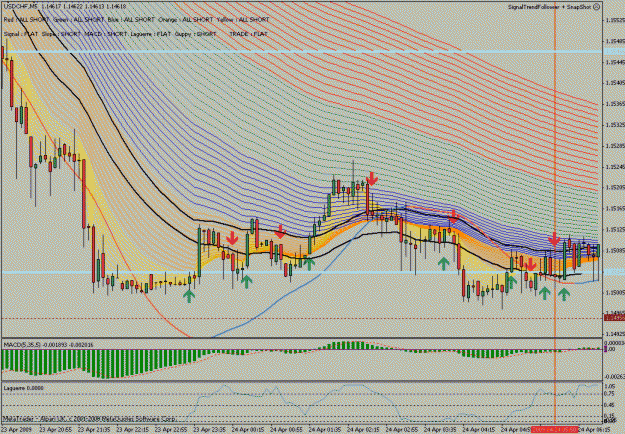This screenshot has height=434, width=625.
Task: Click the '23 Apr 22:15' time axis label
Action: point(132,430)
